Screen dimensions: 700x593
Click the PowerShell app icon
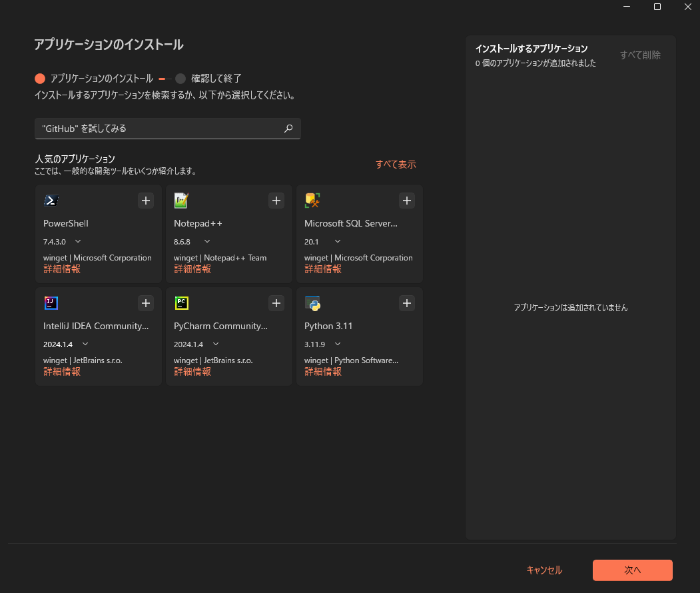click(51, 201)
